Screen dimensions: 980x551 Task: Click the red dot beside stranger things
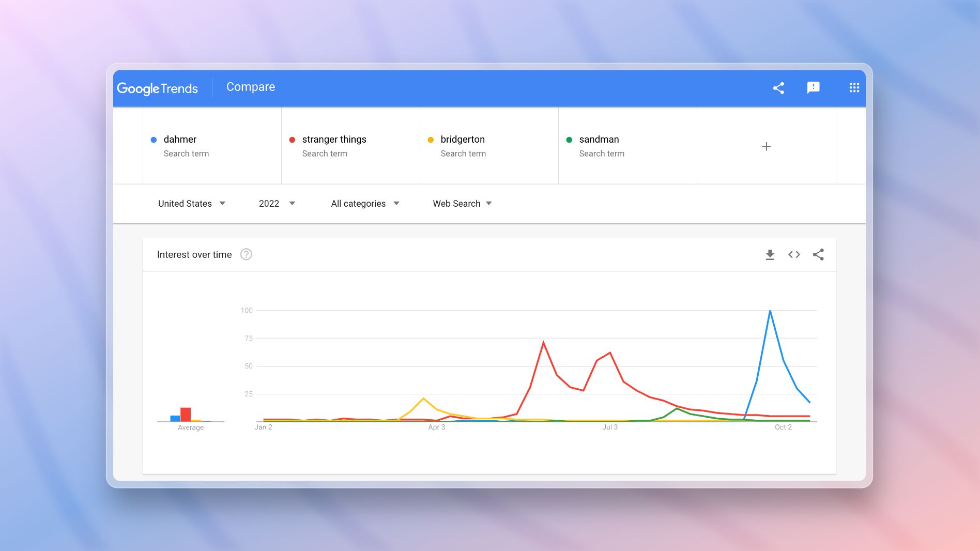pos(292,140)
